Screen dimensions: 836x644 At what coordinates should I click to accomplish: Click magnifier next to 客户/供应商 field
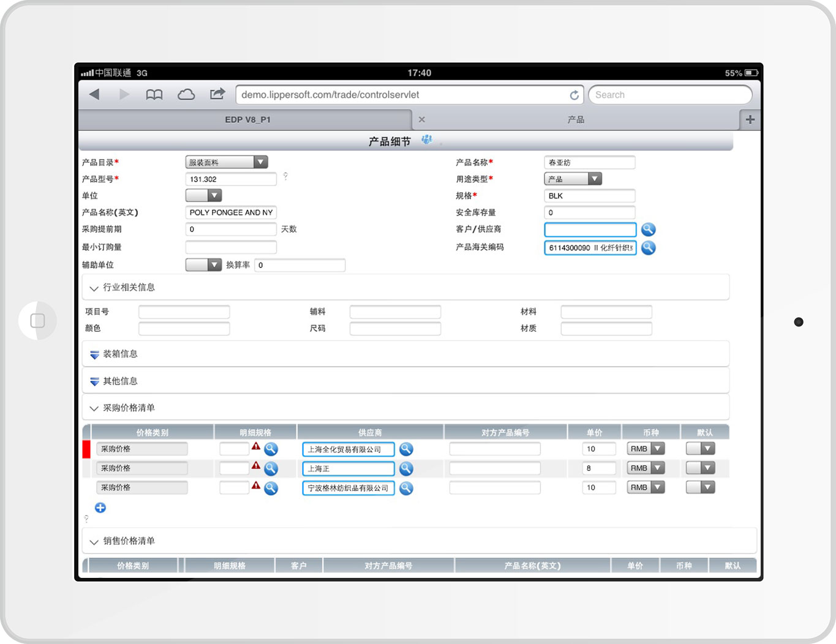click(x=648, y=230)
